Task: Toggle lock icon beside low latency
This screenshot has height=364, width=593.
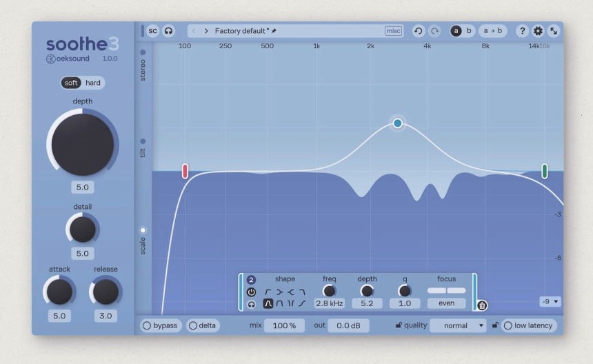Action: point(495,325)
